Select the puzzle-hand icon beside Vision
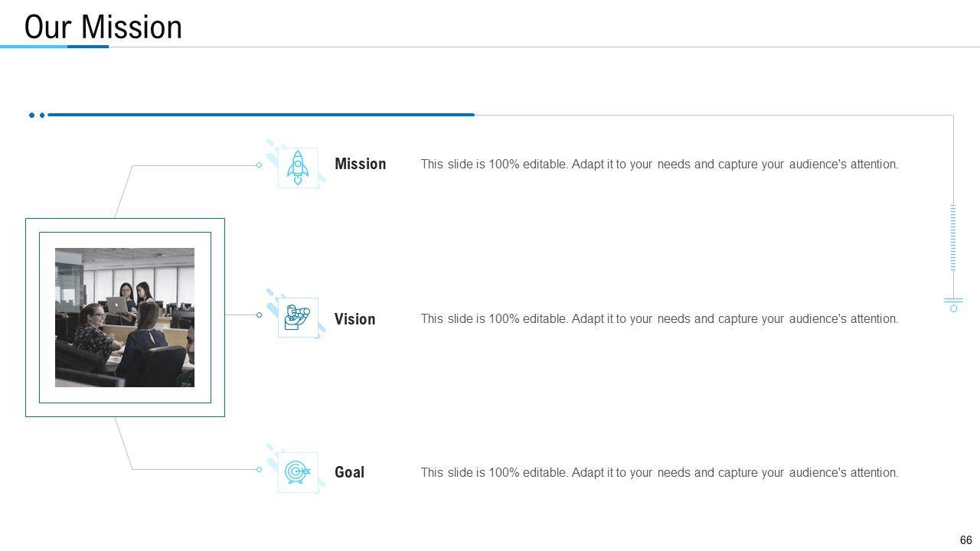The image size is (980, 551). 298,318
